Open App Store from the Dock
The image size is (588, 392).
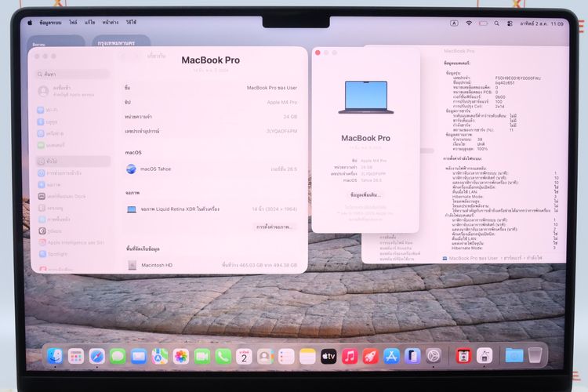coord(391,356)
